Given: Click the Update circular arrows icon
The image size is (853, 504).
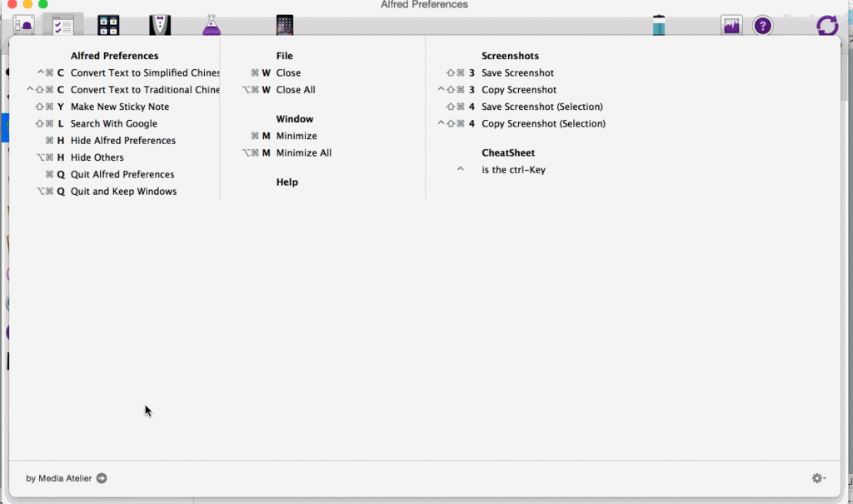Looking at the screenshot, I should [x=827, y=25].
